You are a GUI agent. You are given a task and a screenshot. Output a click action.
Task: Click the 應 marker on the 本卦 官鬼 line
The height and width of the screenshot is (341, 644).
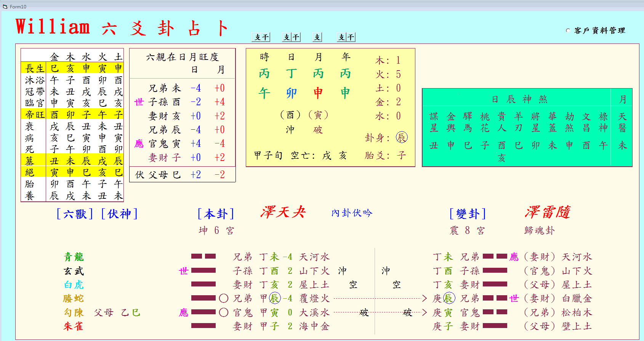click(184, 312)
